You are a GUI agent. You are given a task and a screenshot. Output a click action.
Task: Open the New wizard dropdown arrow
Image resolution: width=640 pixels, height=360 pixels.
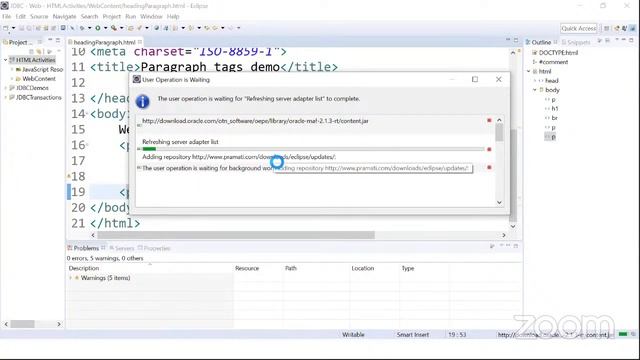13,28
